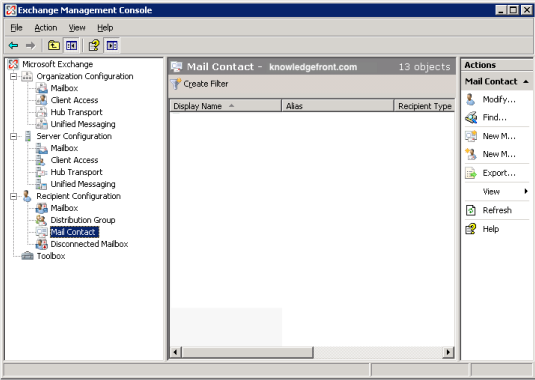Image resolution: width=535 pixels, height=380 pixels.
Task: Toggle the show/hide action pane icon
Action: (x=112, y=45)
